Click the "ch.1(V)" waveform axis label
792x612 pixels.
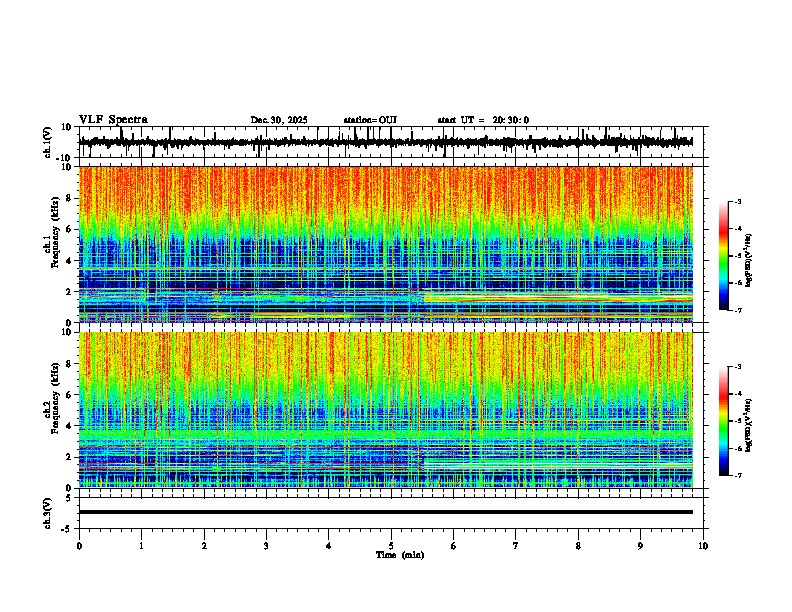pyautogui.click(x=48, y=142)
